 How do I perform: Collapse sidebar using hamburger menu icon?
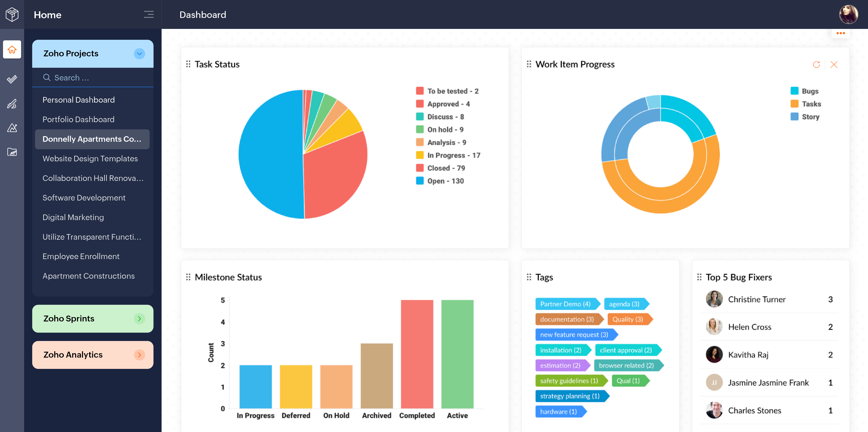(x=149, y=14)
